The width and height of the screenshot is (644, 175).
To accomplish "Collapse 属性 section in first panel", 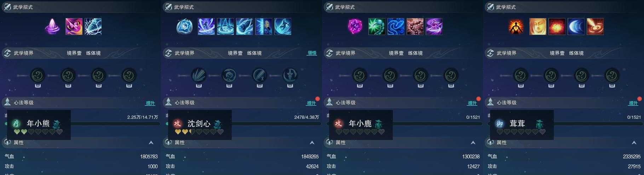I will pyautogui.click(x=151, y=142).
